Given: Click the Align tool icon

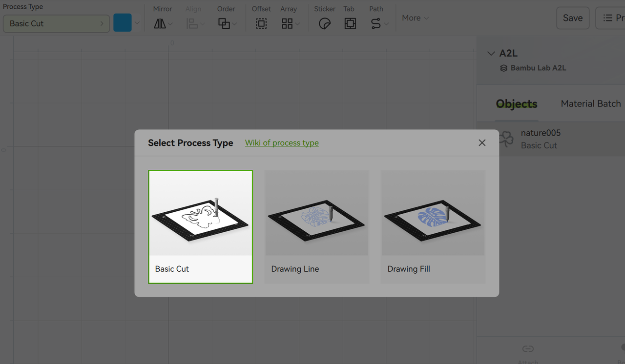Looking at the screenshot, I should tap(192, 23).
